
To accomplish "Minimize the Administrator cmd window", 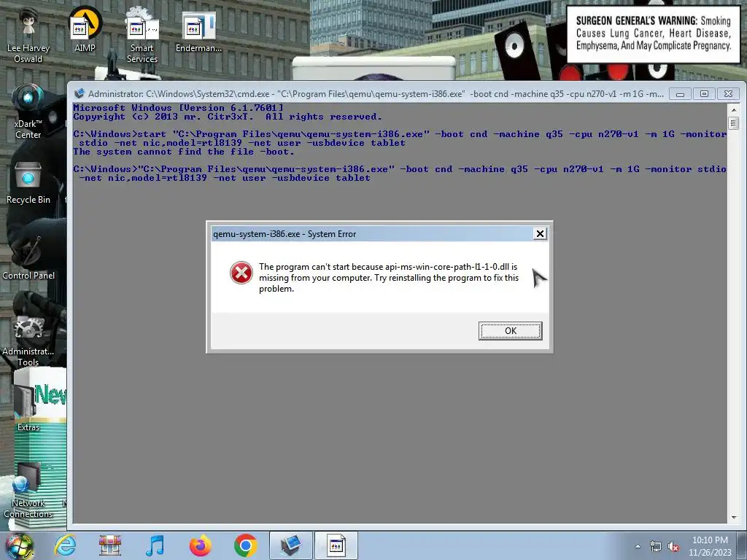I will (x=680, y=94).
